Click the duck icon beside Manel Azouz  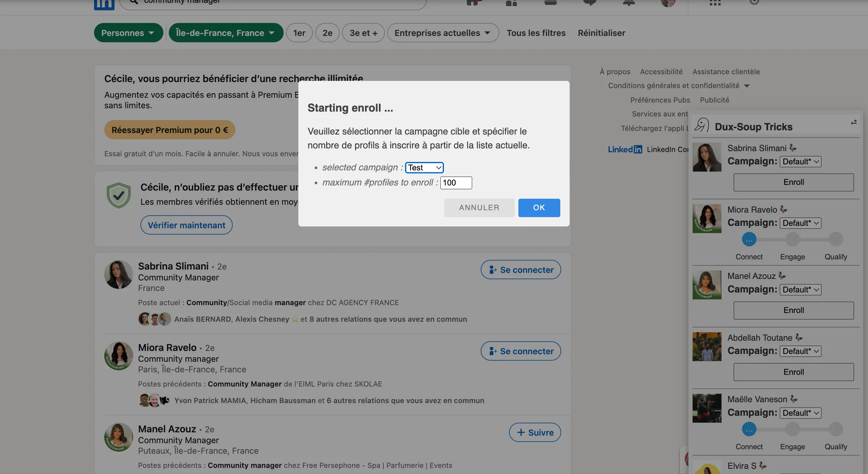click(782, 276)
